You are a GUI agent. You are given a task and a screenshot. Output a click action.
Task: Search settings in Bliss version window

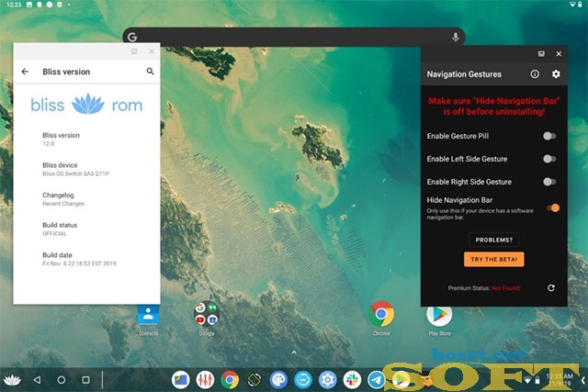click(x=150, y=72)
